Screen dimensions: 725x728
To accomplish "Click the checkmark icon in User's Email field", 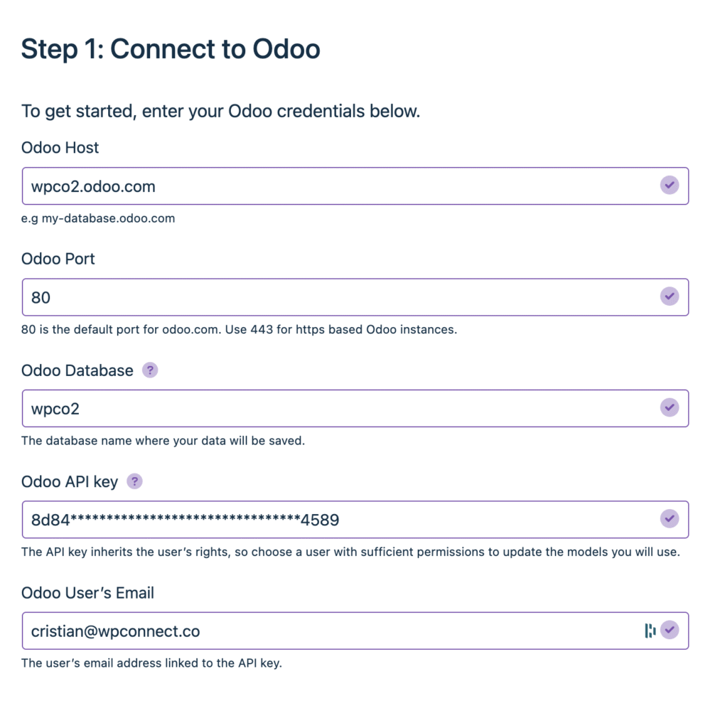I will (669, 630).
